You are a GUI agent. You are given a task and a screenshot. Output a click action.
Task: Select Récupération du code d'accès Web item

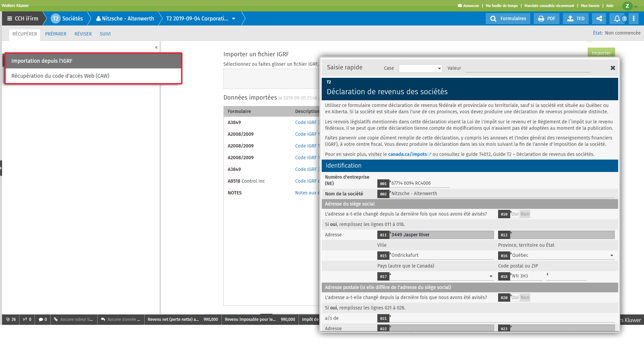tap(60, 76)
